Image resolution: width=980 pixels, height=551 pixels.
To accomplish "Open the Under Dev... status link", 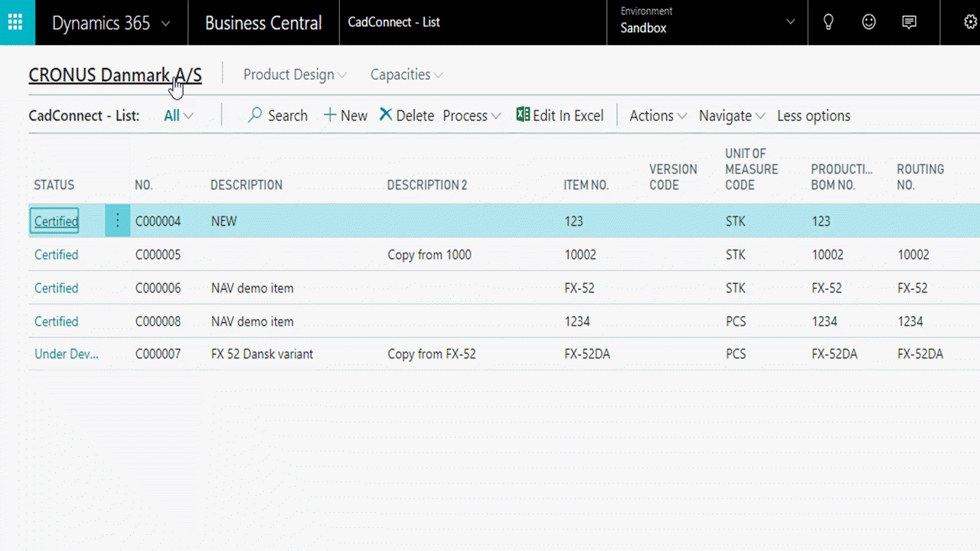I will click(67, 354).
